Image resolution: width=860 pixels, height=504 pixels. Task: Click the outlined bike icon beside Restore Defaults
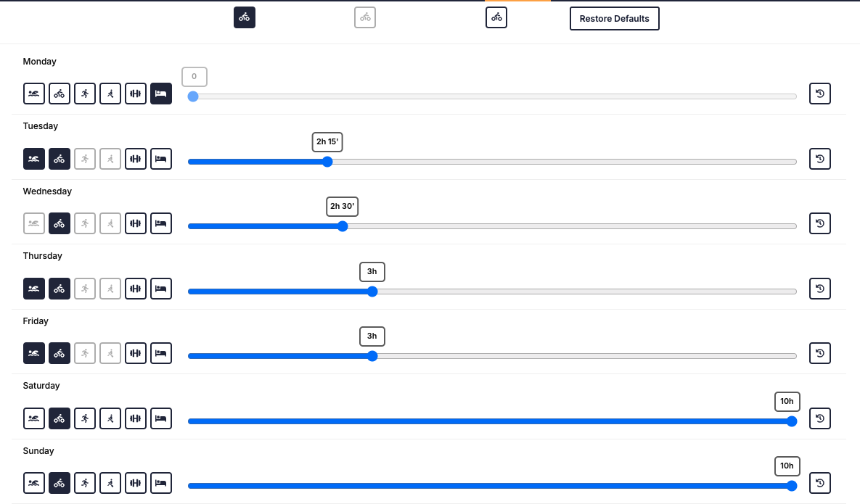pyautogui.click(x=496, y=17)
